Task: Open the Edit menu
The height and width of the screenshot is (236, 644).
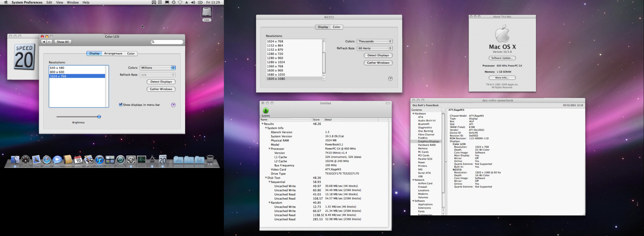Action: [x=49, y=2]
